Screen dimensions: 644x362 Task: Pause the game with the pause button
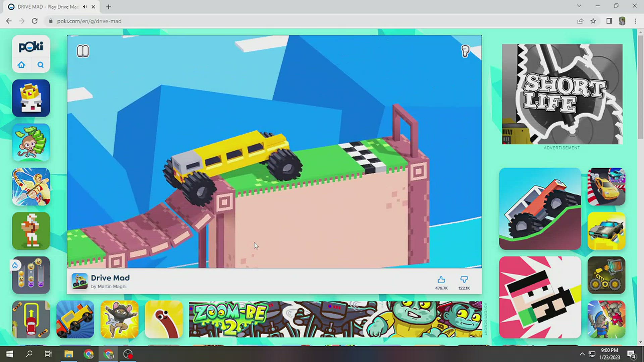click(83, 51)
